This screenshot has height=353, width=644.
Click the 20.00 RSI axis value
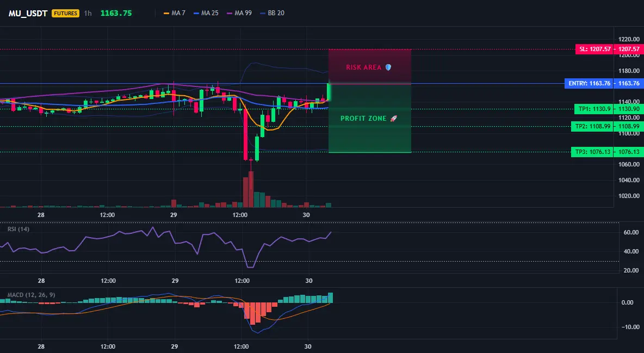coord(631,270)
